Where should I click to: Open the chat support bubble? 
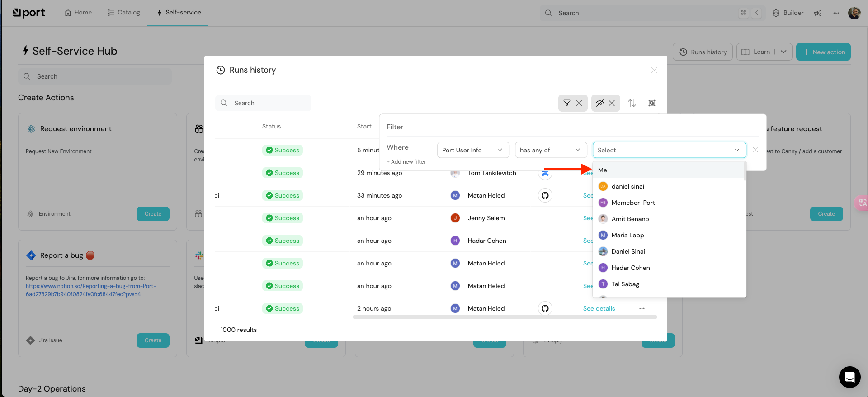tap(849, 377)
